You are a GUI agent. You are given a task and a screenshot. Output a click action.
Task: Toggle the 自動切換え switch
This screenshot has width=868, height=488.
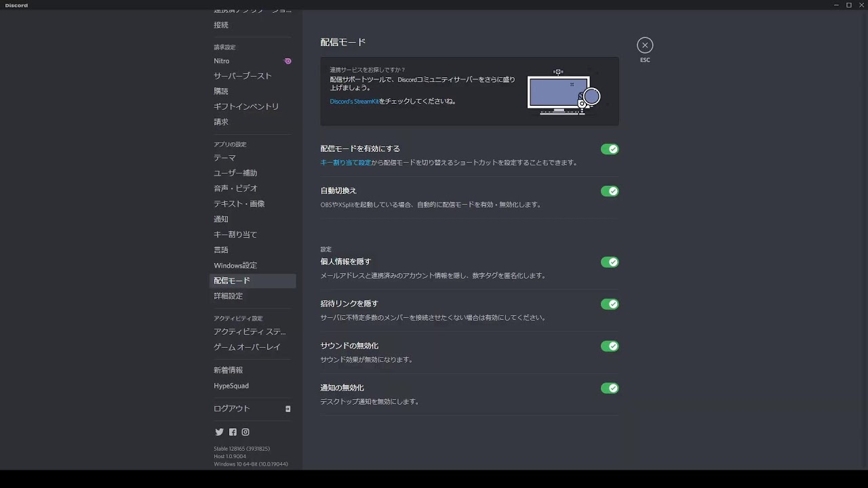coord(610,191)
